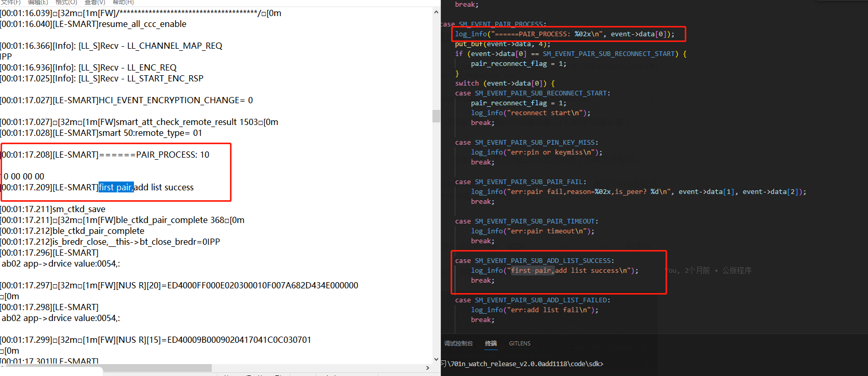Click the 'log_info("reconnect start\n");' code line

click(531, 113)
